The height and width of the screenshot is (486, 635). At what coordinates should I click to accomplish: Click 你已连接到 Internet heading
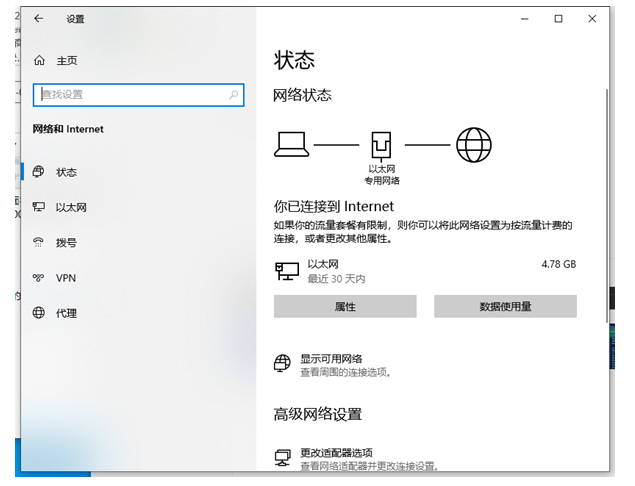[333, 207]
